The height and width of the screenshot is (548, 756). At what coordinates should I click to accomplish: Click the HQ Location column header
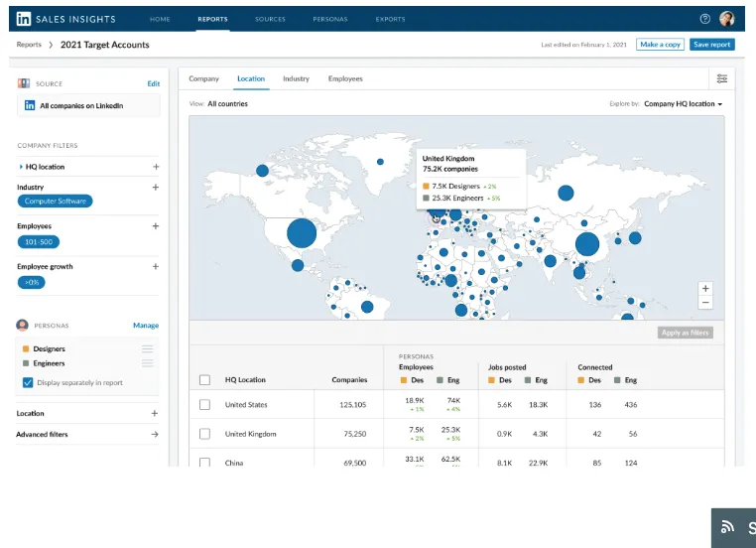click(245, 380)
